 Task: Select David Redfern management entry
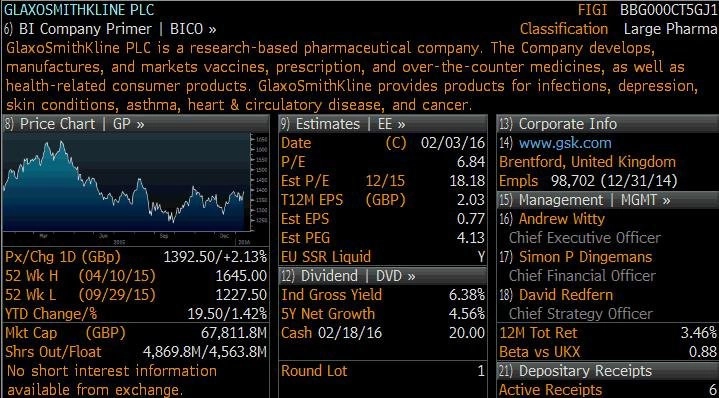point(565,295)
